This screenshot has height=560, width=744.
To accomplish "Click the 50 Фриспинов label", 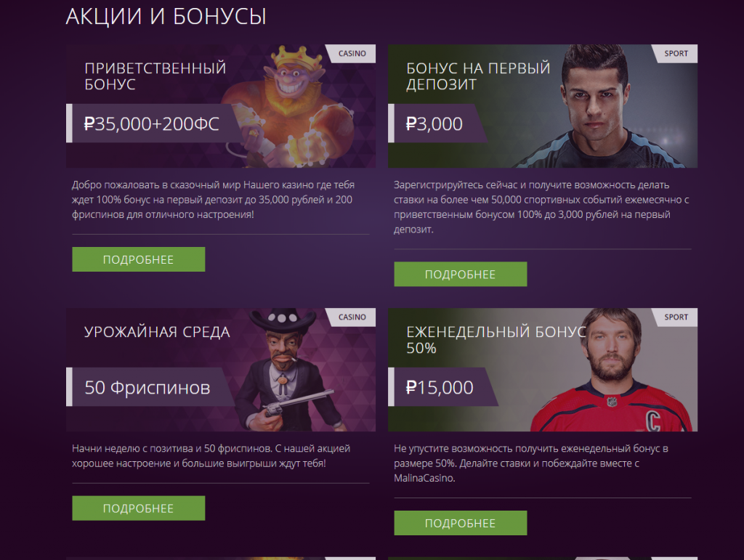I will pyautogui.click(x=147, y=387).
